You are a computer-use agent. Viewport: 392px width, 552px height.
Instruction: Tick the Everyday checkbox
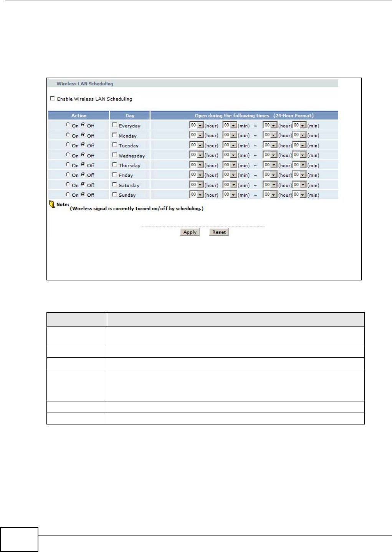pos(114,125)
